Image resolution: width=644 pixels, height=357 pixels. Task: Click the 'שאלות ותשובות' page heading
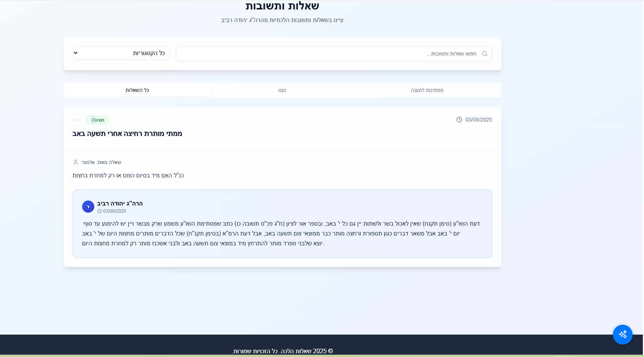[x=282, y=6]
